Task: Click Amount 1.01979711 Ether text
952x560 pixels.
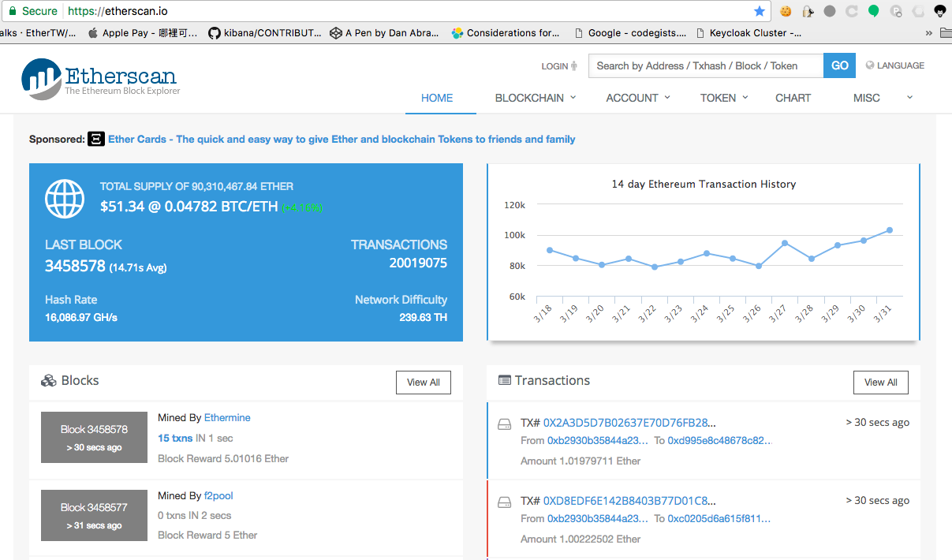Action: click(581, 461)
